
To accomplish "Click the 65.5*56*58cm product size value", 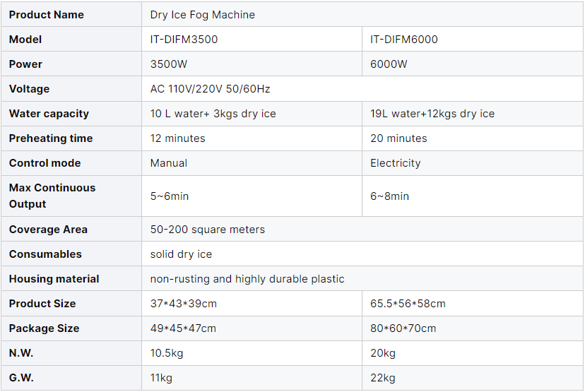I will (x=408, y=304).
